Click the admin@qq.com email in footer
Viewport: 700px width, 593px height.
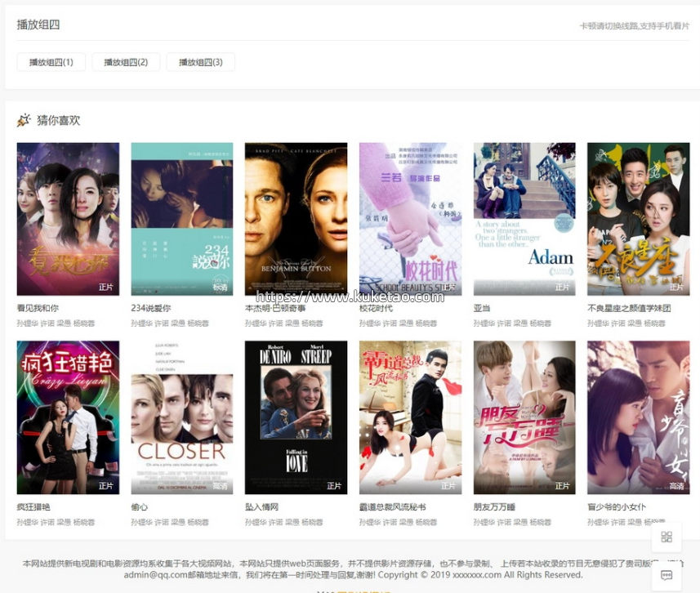coord(155,575)
